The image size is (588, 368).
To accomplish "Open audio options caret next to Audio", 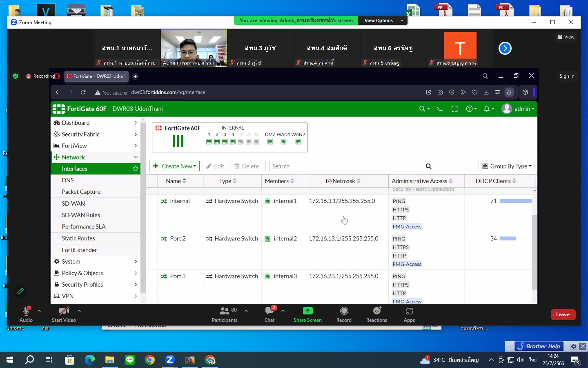I will [x=39, y=311].
